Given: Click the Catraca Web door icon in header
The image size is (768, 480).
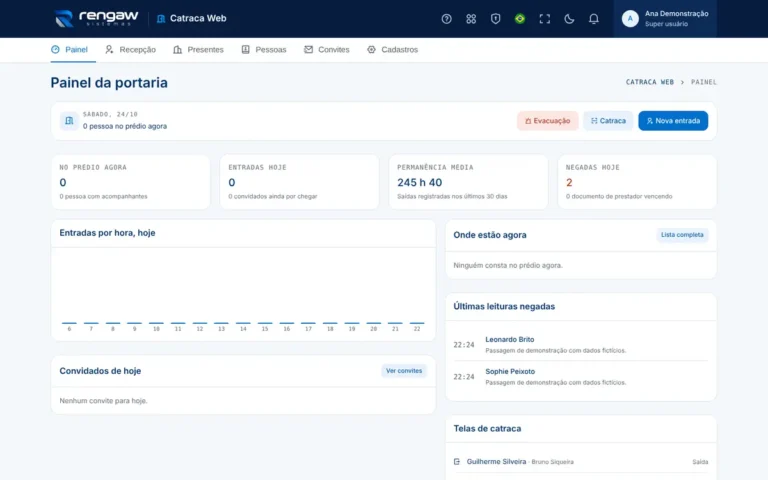Looking at the screenshot, I should (x=161, y=19).
